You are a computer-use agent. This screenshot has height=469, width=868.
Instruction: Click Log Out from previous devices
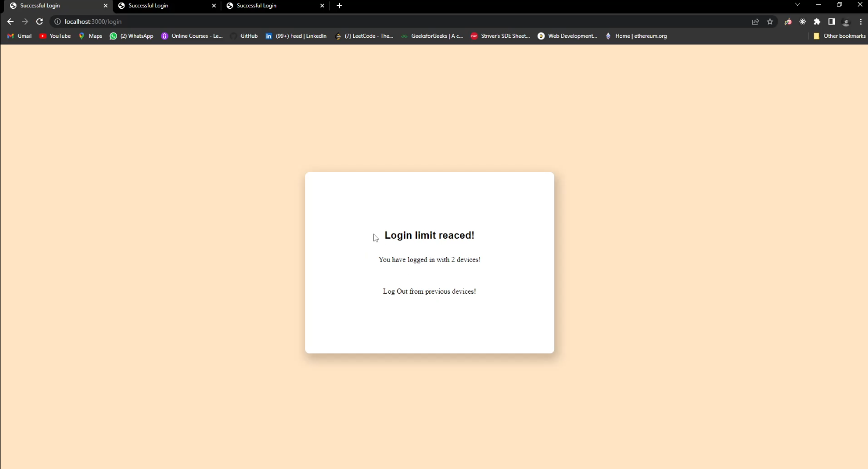click(429, 291)
